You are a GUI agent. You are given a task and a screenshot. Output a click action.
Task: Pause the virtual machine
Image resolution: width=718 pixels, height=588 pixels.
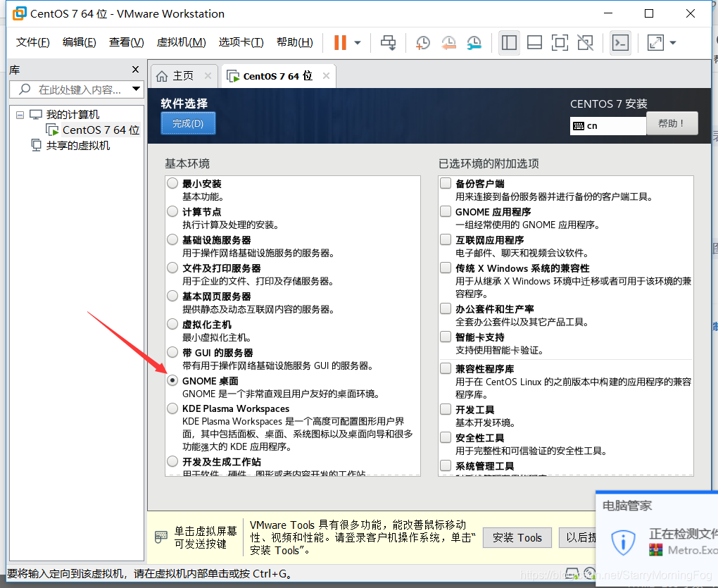(x=340, y=42)
